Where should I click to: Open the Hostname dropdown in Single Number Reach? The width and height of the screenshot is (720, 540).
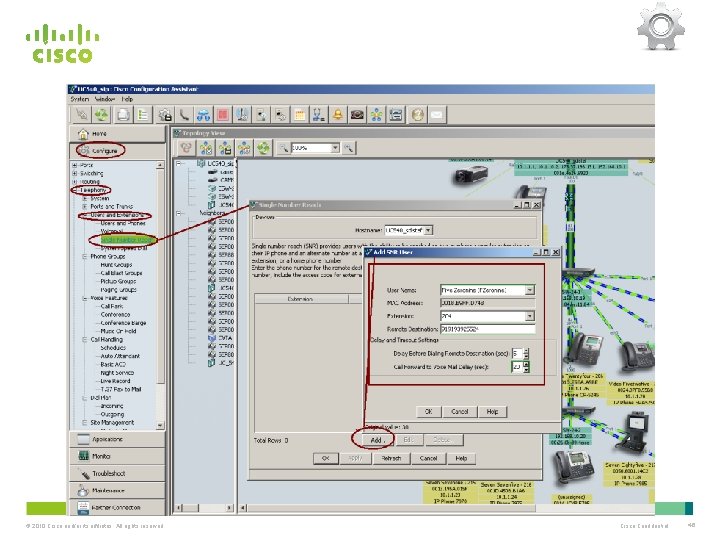(x=428, y=230)
